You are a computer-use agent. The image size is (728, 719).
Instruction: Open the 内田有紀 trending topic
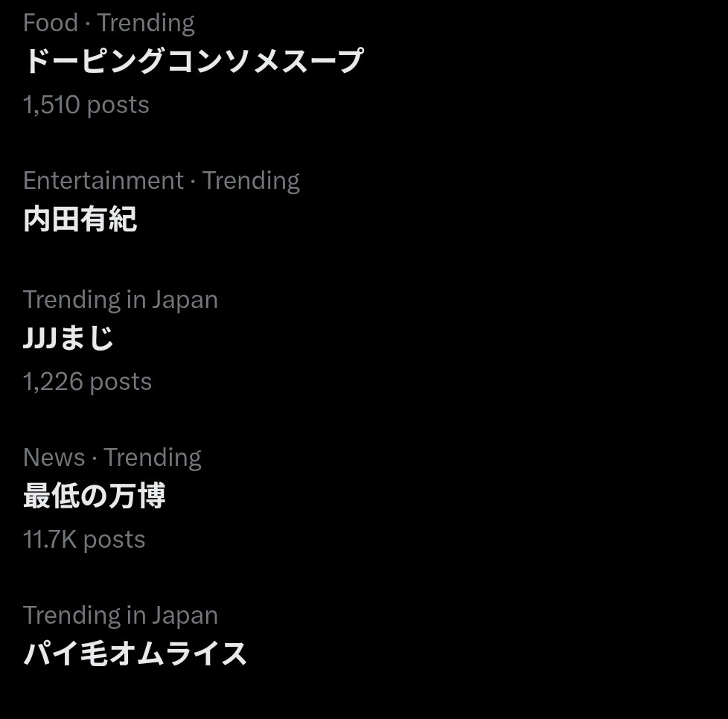[80, 219]
